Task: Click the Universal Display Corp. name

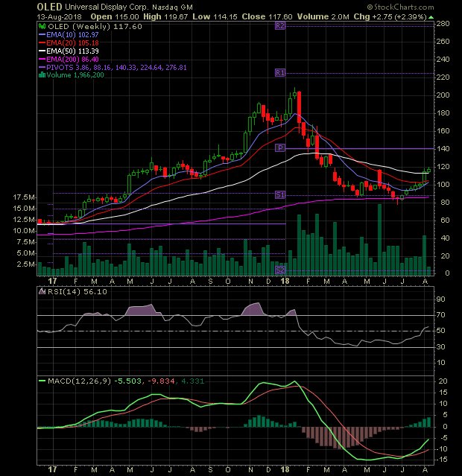Action: [x=107, y=7]
